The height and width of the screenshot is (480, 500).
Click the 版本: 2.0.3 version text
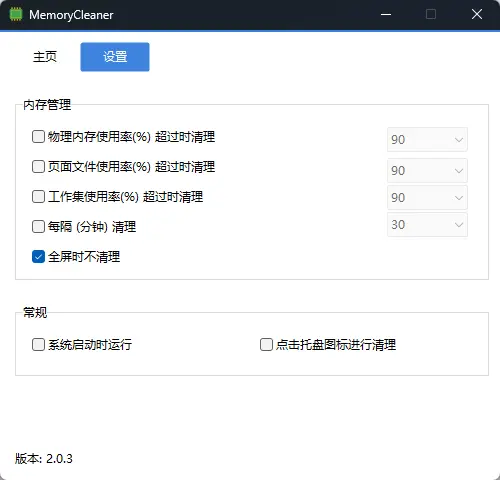44,459
